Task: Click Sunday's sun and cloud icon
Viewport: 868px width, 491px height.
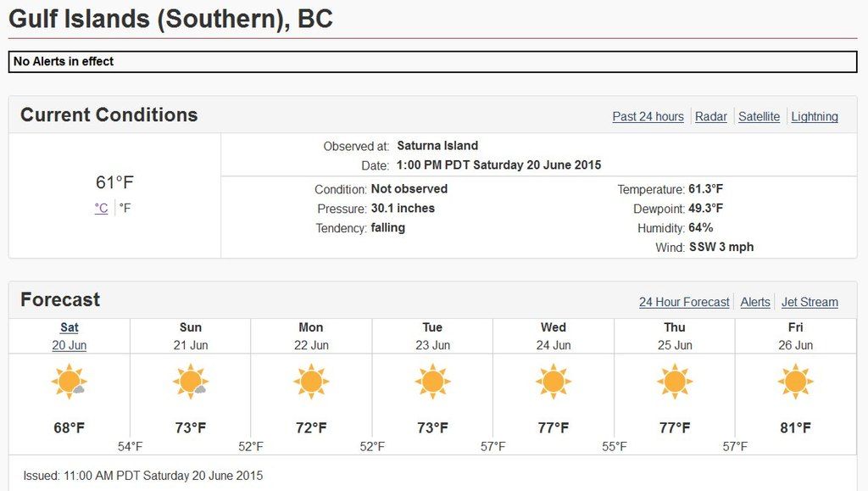Action: 191,382
